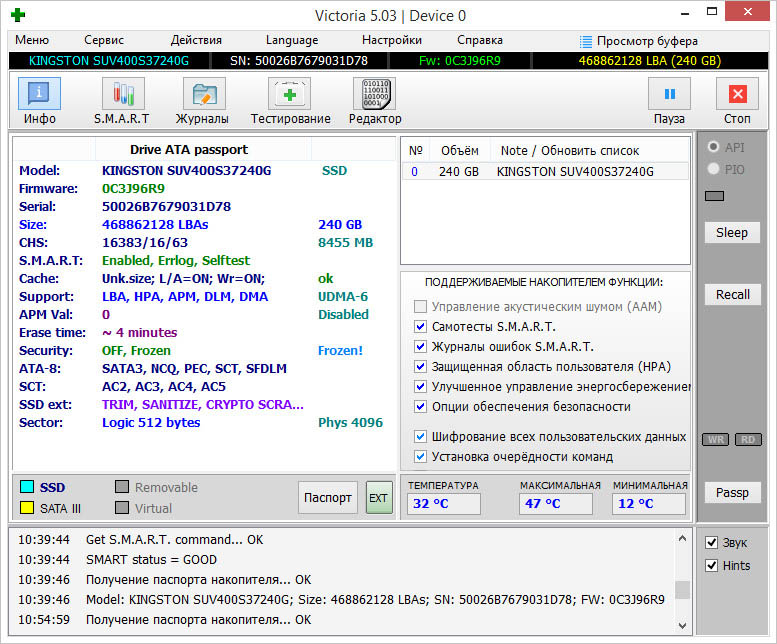Viewport: 777px width, 644px height.
Task: Click the WR indicator
Action: 716,439
